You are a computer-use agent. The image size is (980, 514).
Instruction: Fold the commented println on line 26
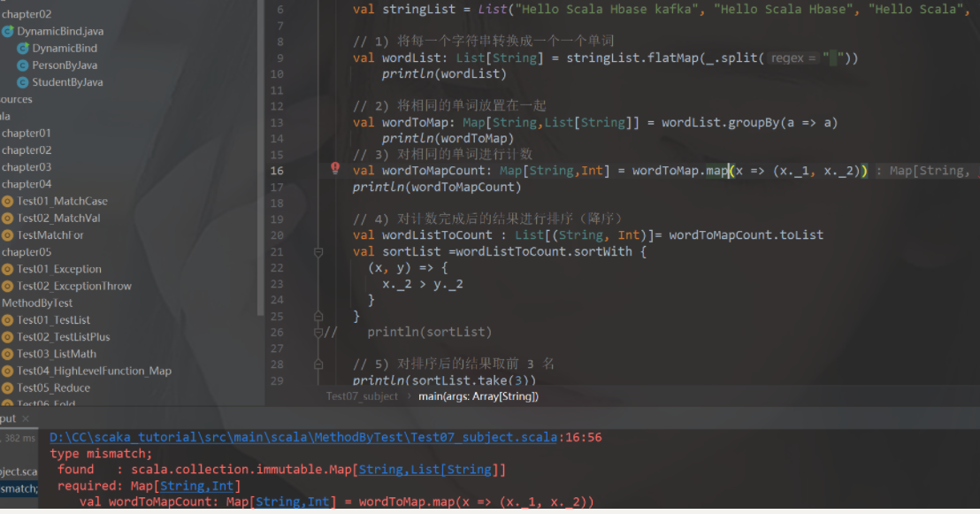click(318, 333)
